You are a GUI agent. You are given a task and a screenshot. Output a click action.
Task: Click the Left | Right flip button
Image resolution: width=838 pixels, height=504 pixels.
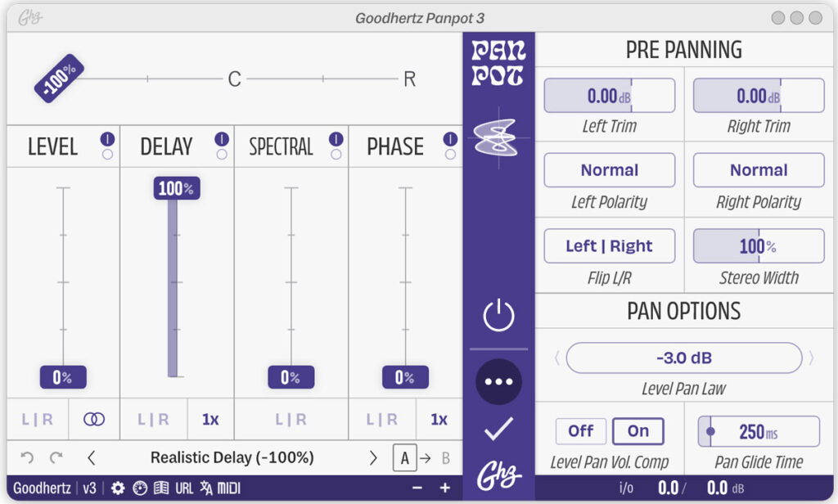609,245
